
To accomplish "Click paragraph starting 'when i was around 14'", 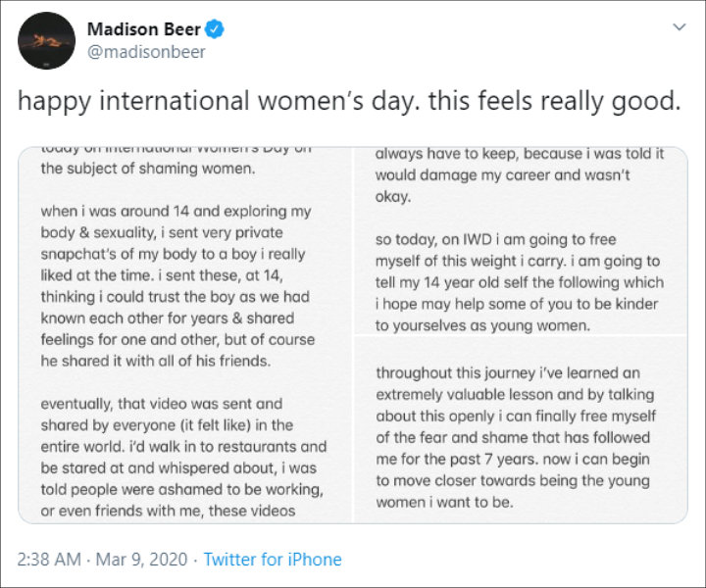I will coord(177,286).
